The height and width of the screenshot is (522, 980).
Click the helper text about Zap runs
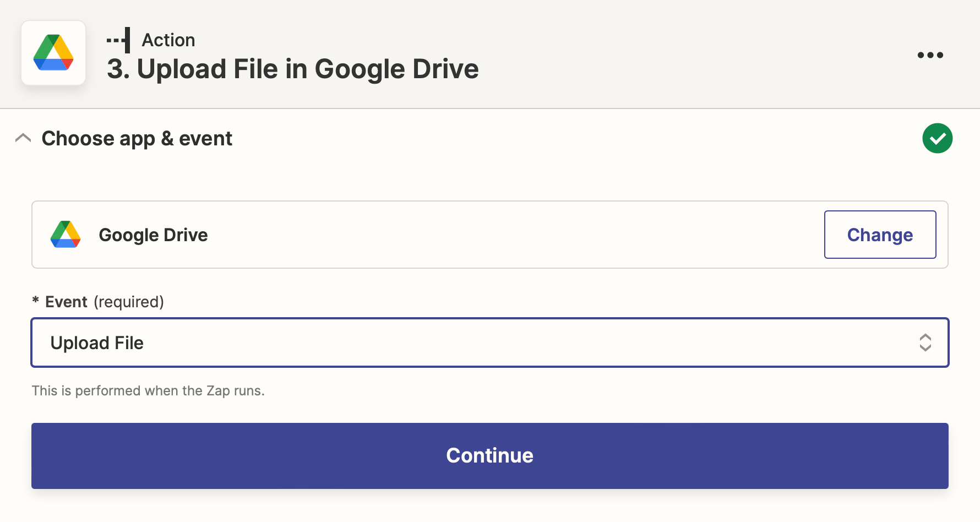(x=148, y=391)
